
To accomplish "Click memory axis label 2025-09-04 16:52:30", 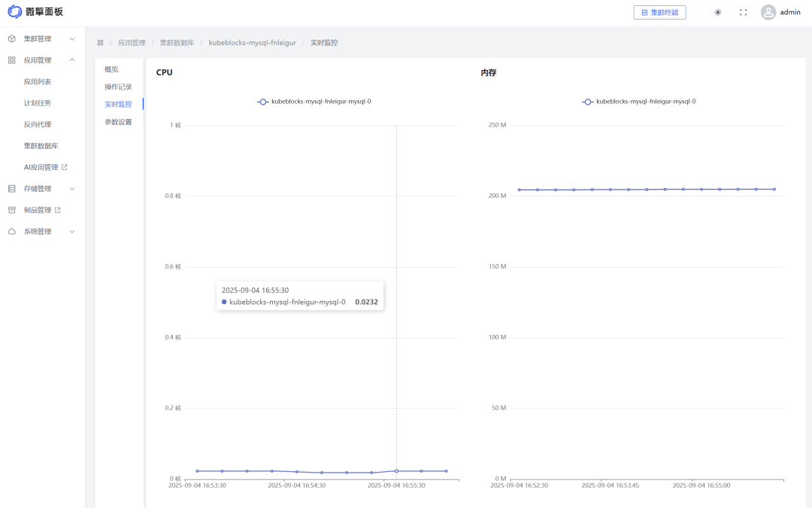I will coord(520,485).
